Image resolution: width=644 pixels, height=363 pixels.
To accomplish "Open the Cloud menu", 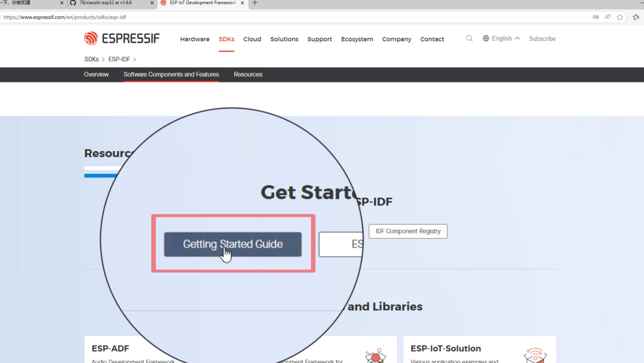I will (x=252, y=39).
